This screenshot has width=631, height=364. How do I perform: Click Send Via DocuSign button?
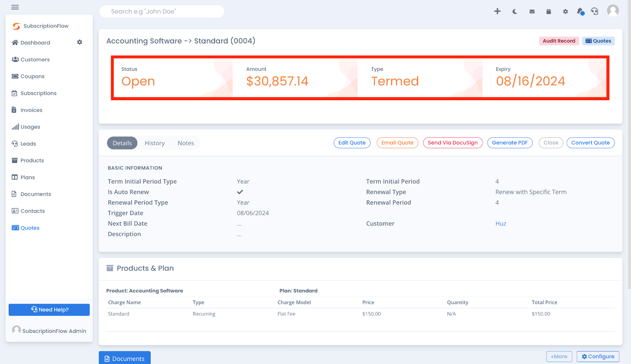tap(453, 143)
